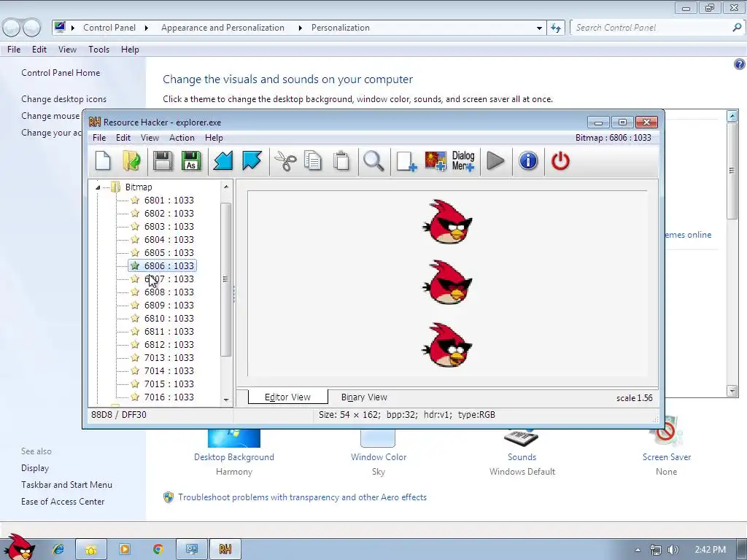
Task: Switch to the Binary View tab
Action: click(364, 397)
